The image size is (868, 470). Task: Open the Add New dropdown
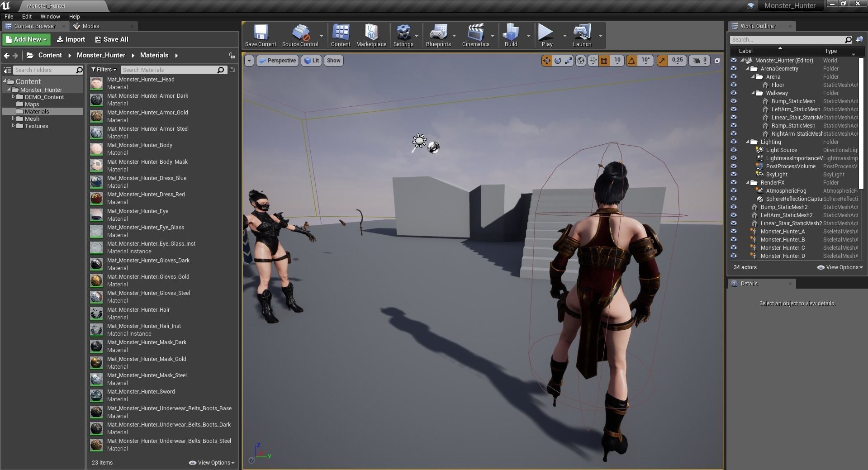click(x=26, y=39)
